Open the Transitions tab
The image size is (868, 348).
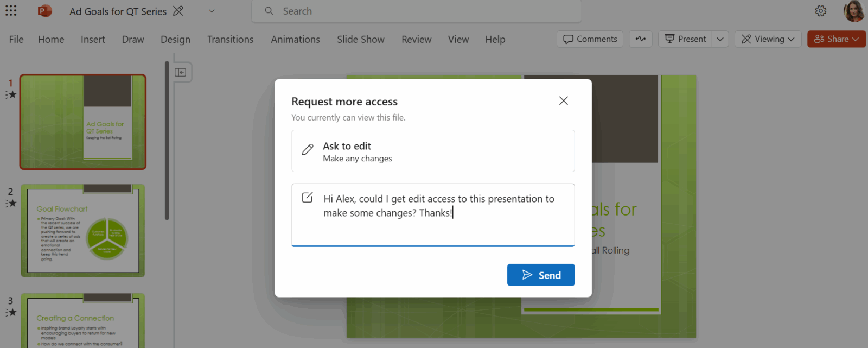pyautogui.click(x=230, y=40)
